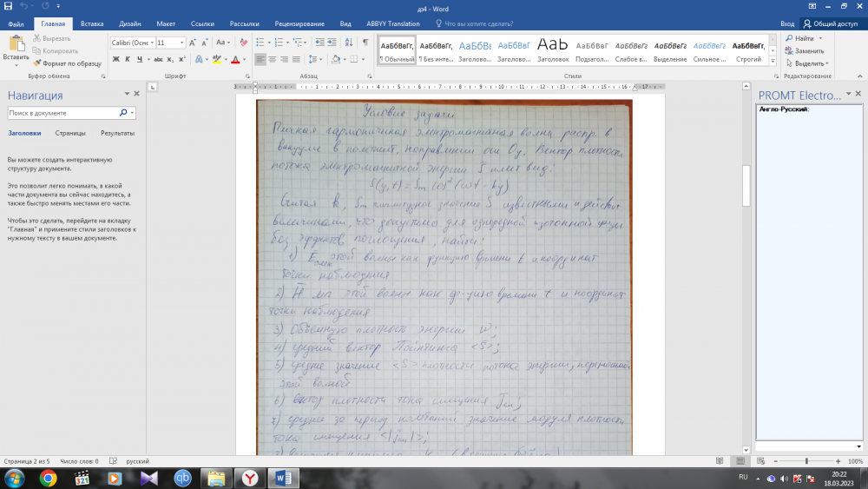Toggle bold formatting (Ж)

tap(115, 59)
